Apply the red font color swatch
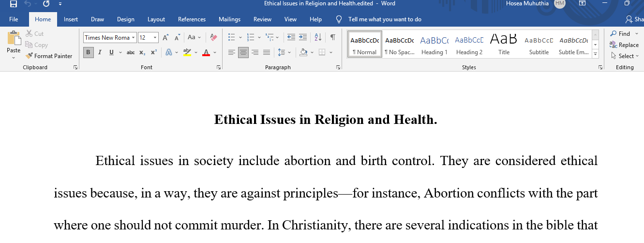This screenshot has height=243, width=644. point(206,52)
